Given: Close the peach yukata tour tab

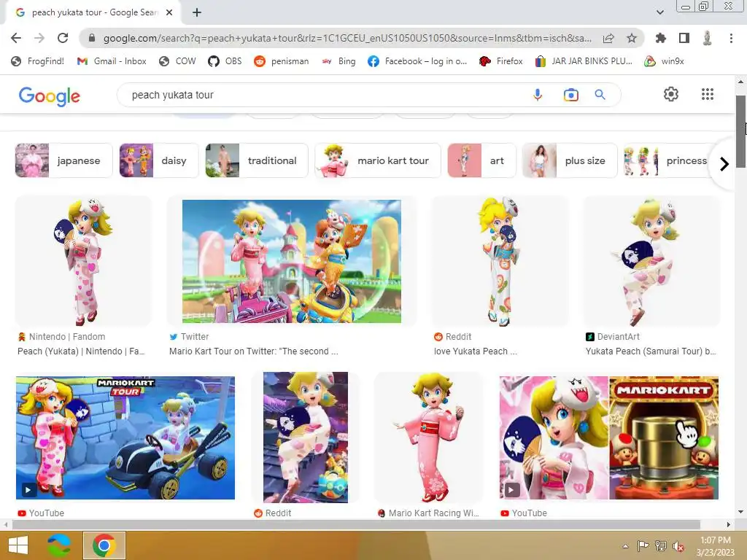Looking at the screenshot, I should coord(169,12).
